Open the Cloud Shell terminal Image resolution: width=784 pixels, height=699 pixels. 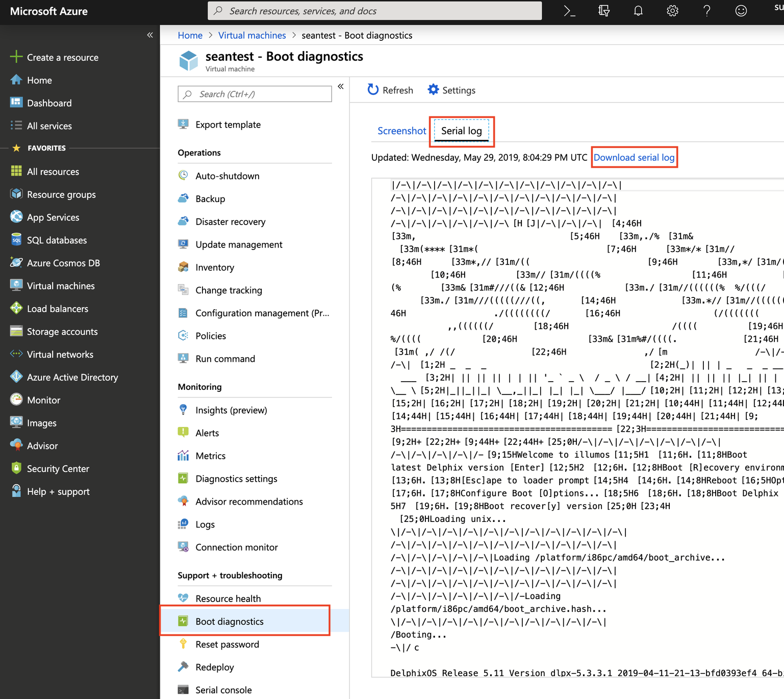coord(569,11)
